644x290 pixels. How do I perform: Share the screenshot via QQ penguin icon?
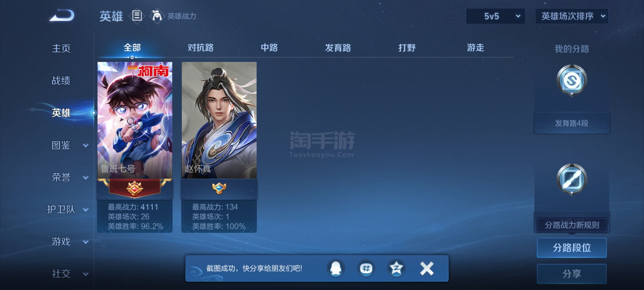coord(336,268)
